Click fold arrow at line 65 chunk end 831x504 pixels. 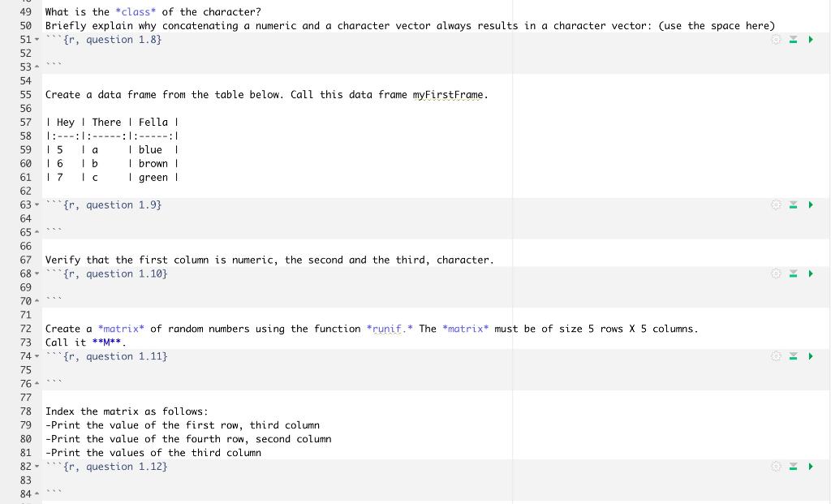pos(37,233)
